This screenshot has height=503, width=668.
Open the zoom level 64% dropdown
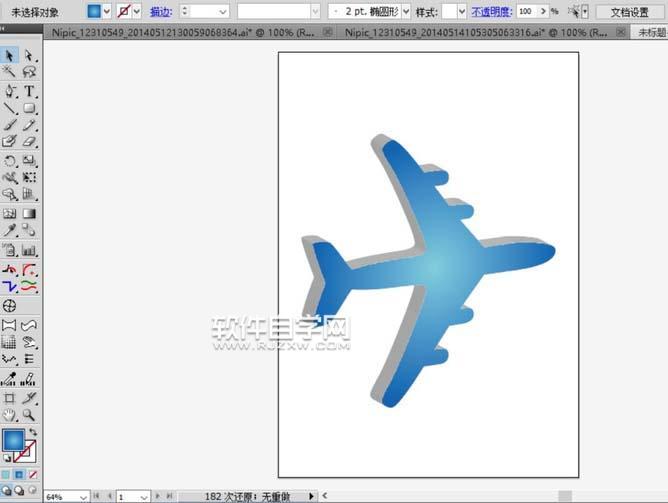pyautogui.click(x=83, y=497)
